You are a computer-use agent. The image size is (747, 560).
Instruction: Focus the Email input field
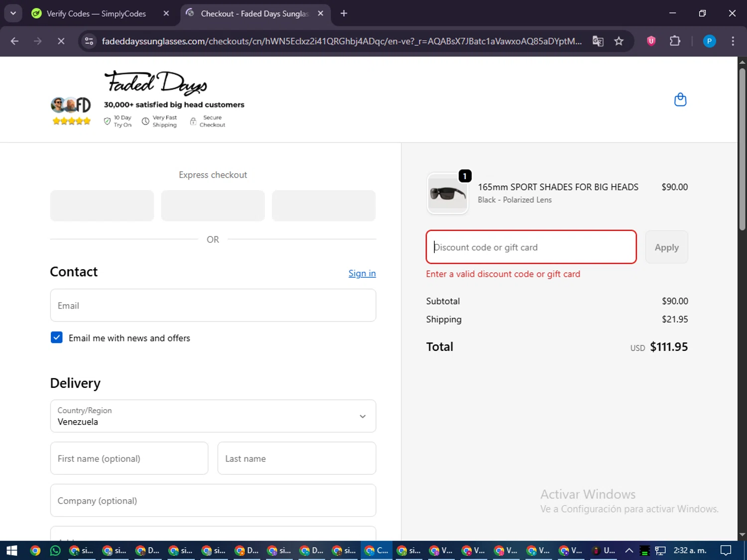pyautogui.click(x=213, y=305)
